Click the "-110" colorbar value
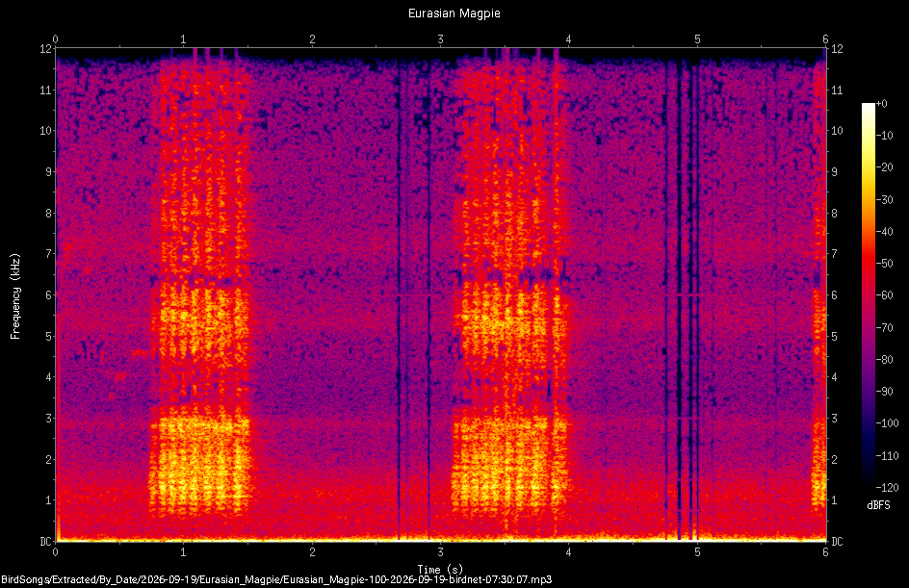This screenshot has width=909, height=588. coord(887,456)
